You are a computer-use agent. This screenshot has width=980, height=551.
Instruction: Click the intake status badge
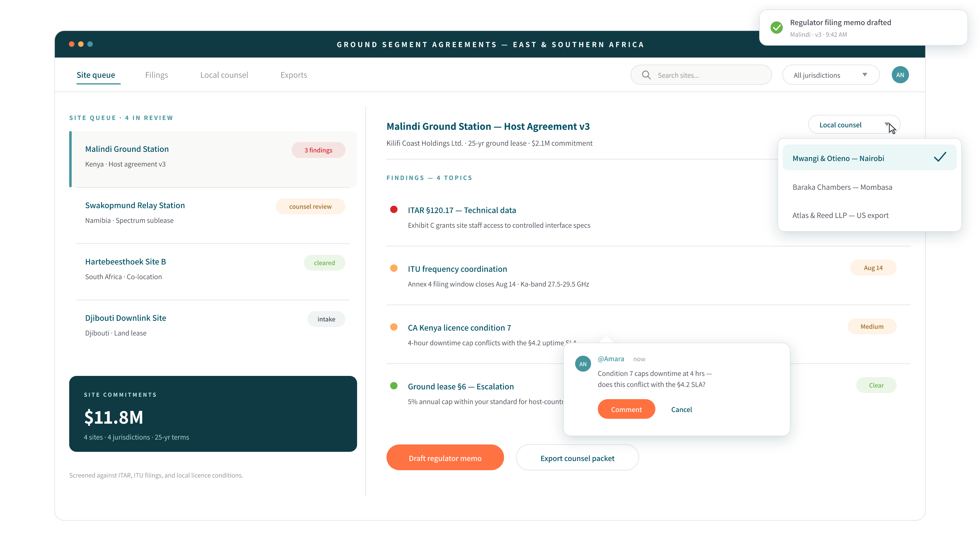click(x=326, y=319)
